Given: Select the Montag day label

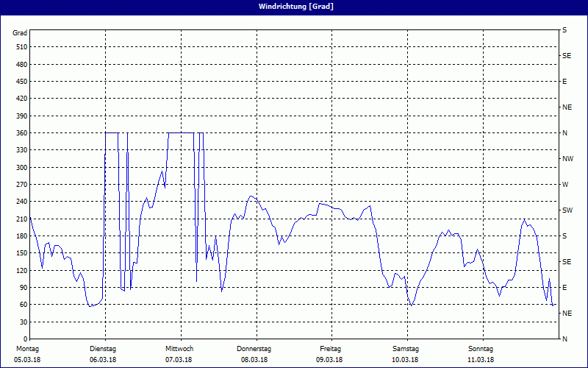Looking at the screenshot, I should (27, 349).
